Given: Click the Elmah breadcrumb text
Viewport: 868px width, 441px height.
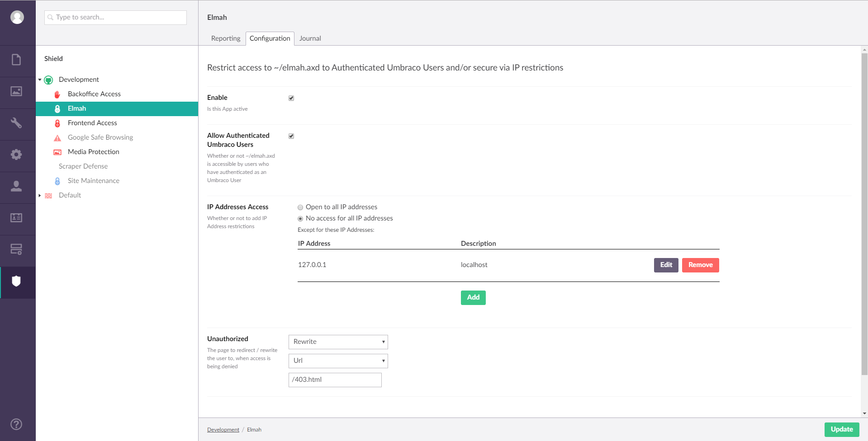Looking at the screenshot, I should coord(254,430).
